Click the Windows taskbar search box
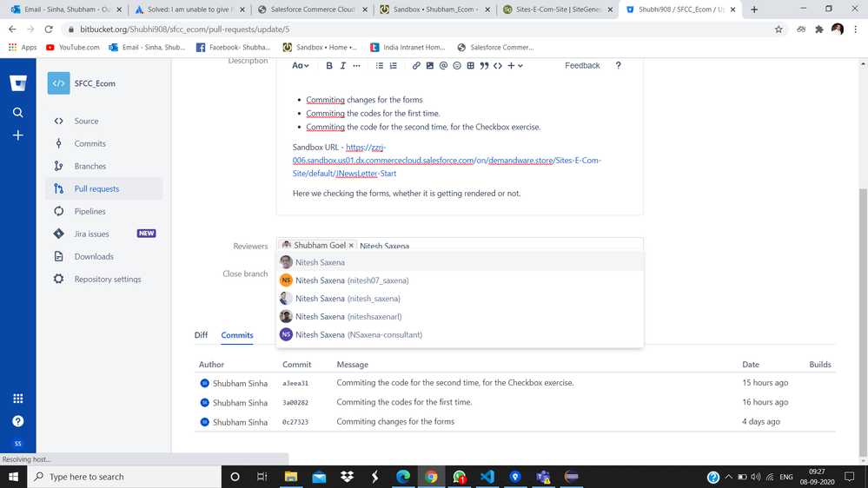The image size is (868, 488). pos(124,477)
